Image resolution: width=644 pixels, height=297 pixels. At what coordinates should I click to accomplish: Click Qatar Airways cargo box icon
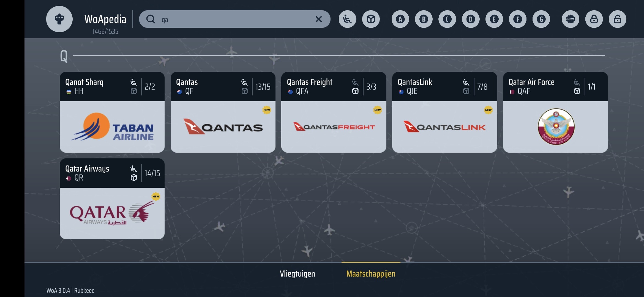134,178
